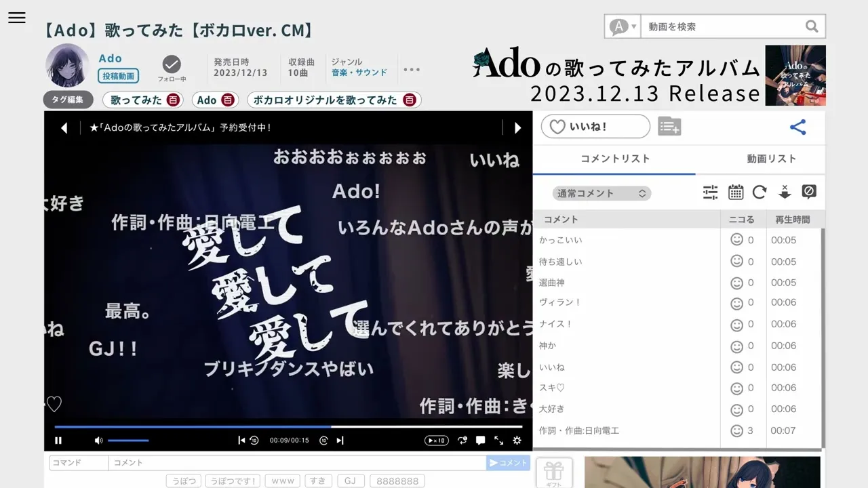
Task: Switch to the 動画リスト tab
Action: 771,159
